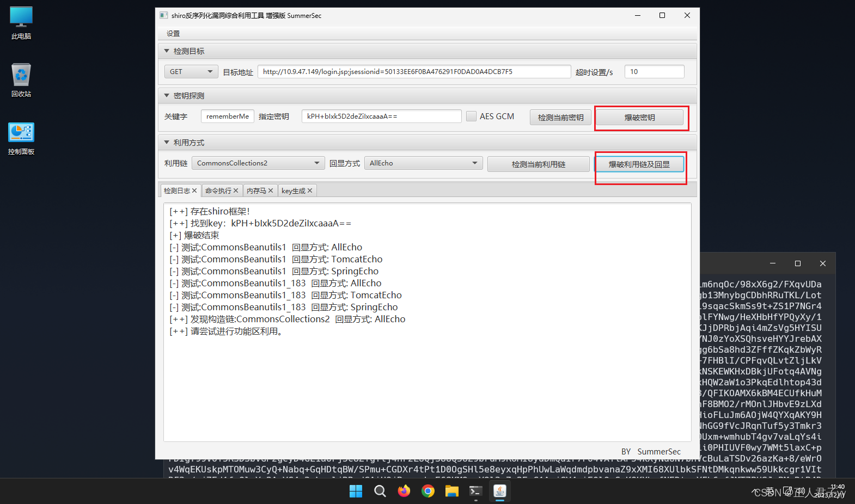Click the BY SummerSec footer text
The image size is (855, 504).
[x=651, y=451]
